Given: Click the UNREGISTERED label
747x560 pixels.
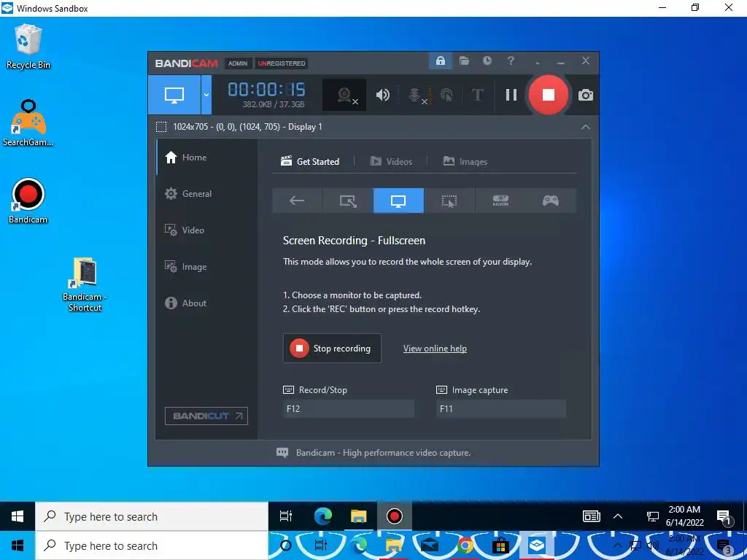Looking at the screenshot, I should click(x=282, y=63).
